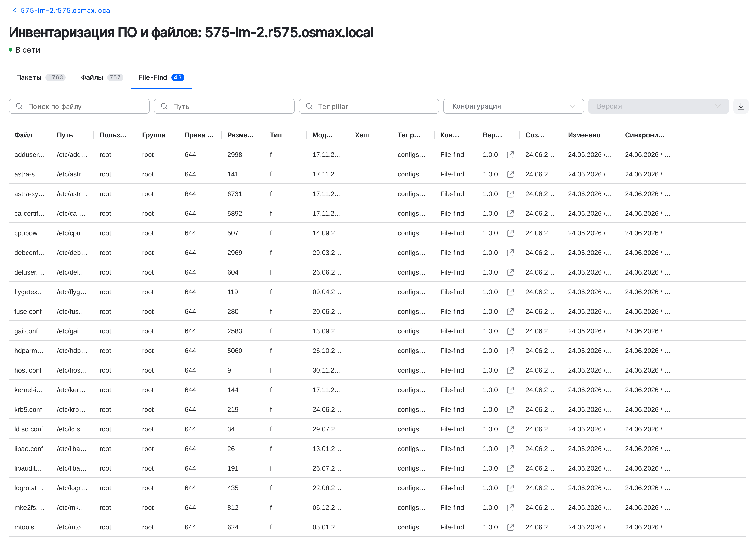Focus the Путь search field
Screen dimensions: 756x550
224,106
